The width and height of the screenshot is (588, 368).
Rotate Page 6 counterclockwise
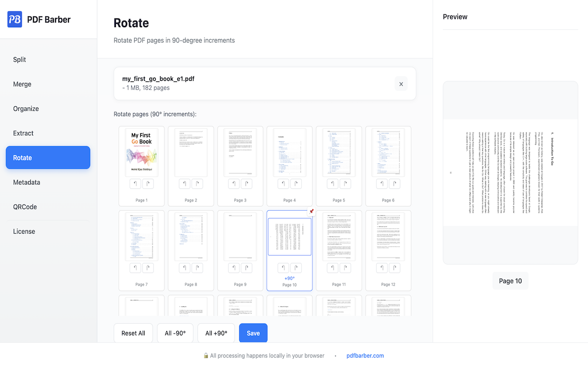point(382,184)
